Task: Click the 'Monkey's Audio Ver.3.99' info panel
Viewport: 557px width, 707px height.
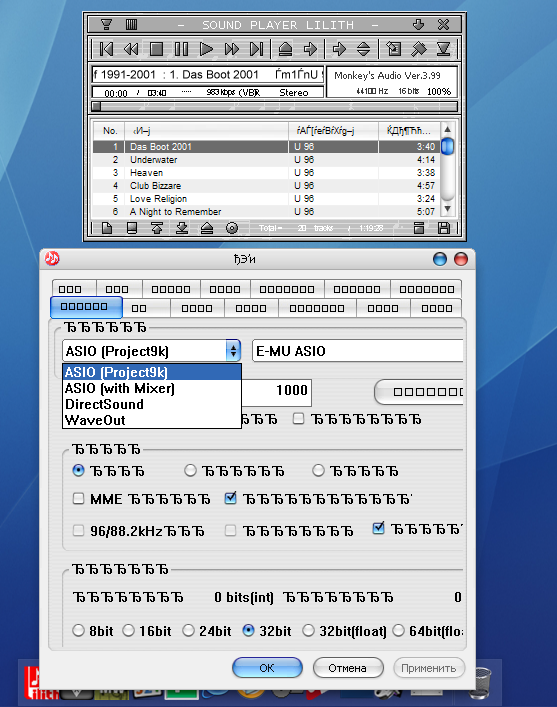Action: click(x=391, y=82)
